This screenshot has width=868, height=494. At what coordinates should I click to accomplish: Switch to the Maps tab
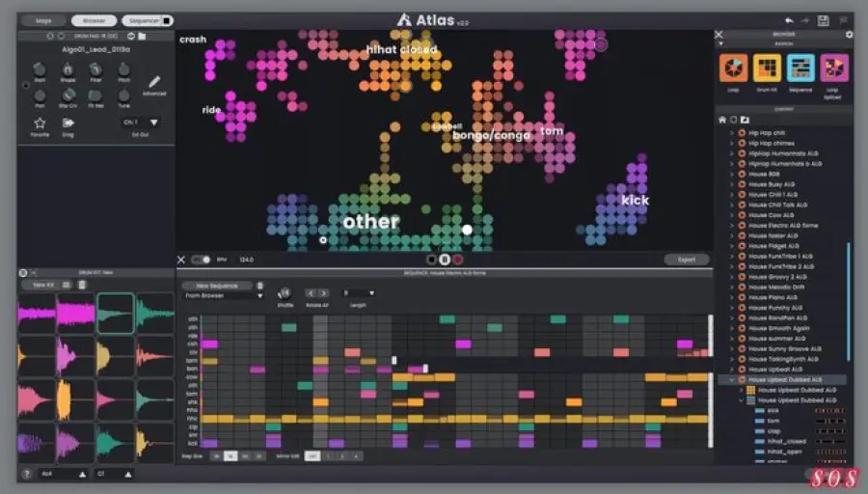click(43, 20)
